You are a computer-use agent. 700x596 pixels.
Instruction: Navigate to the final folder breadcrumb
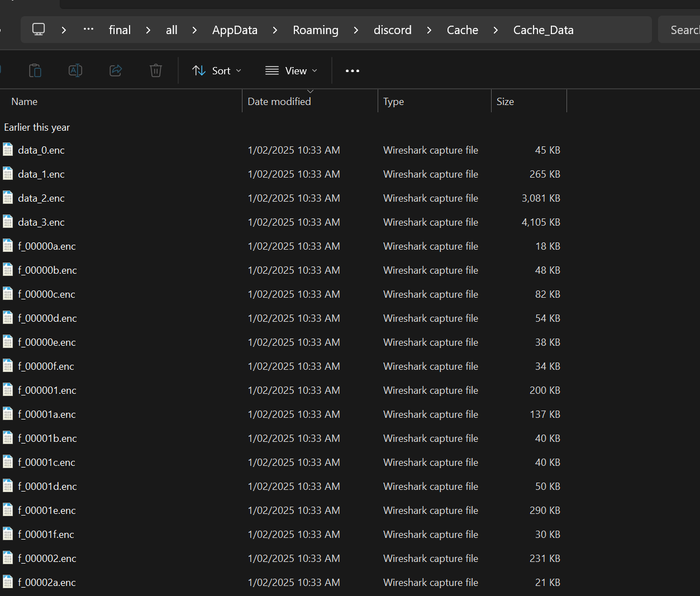[120, 30]
